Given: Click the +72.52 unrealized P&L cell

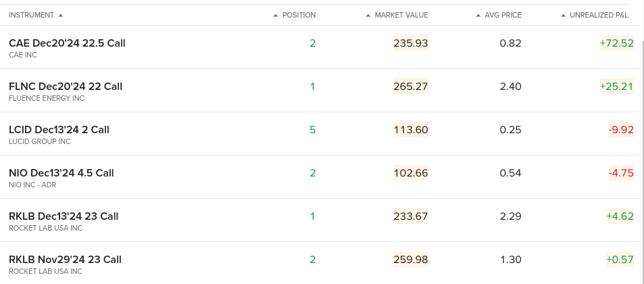Looking at the screenshot, I should click(616, 43).
